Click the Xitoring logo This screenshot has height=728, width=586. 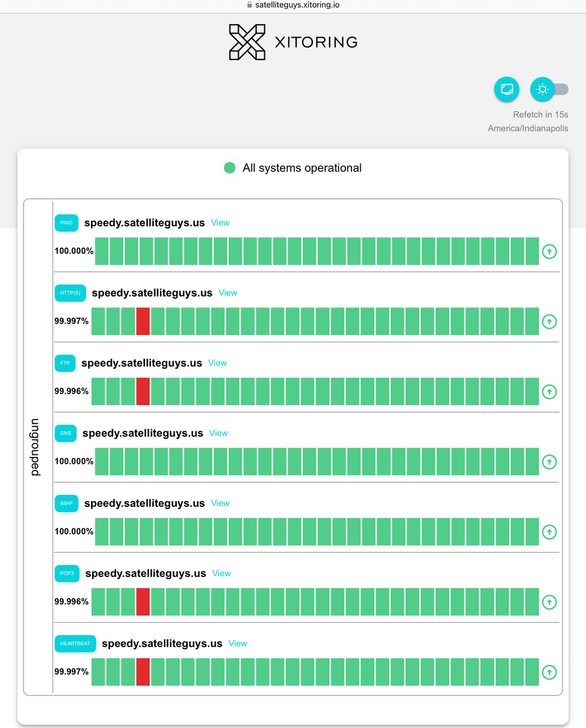tap(293, 42)
